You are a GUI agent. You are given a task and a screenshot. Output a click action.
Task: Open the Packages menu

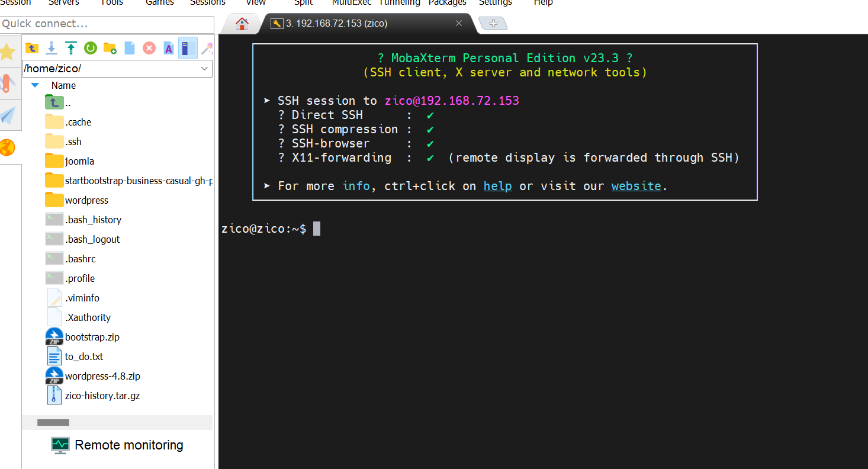pyautogui.click(x=448, y=3)
